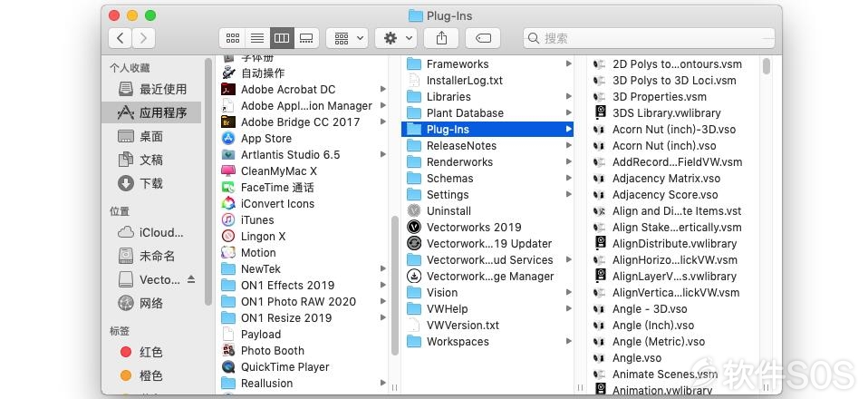This screenshot has width=868, height=399.
Task: Click the Photo Booth icon
Action: (228, 350)
